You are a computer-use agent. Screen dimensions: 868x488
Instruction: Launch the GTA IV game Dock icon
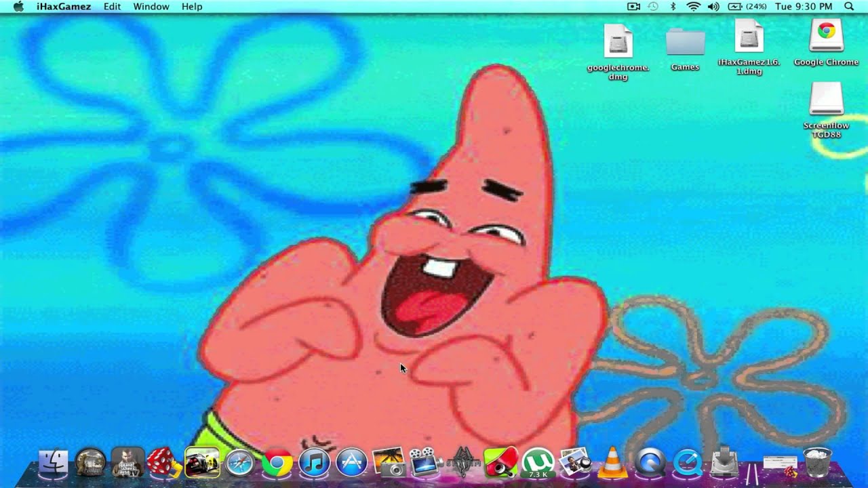(127, 463)
